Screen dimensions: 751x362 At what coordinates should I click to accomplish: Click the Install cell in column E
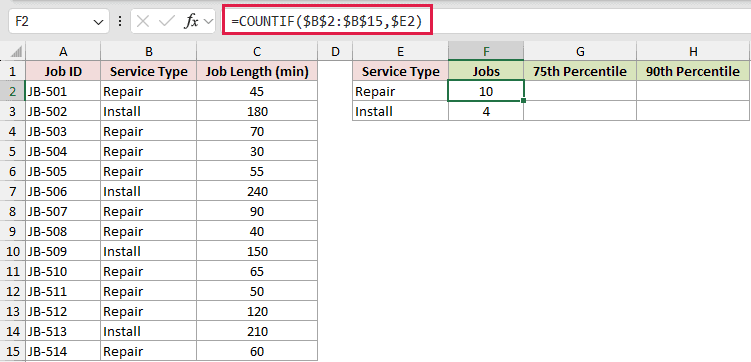click(x=400, y=111)
